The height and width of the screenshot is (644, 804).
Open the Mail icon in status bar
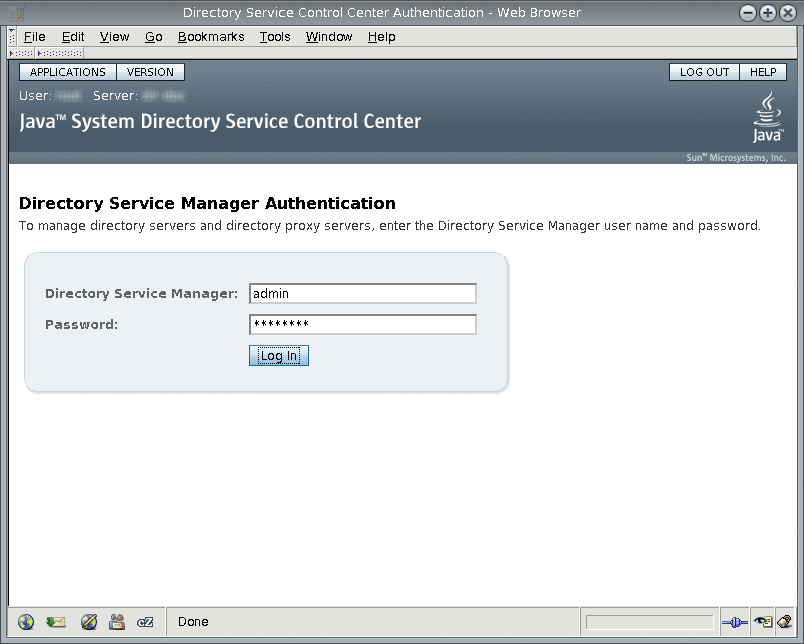pos(56,621)
